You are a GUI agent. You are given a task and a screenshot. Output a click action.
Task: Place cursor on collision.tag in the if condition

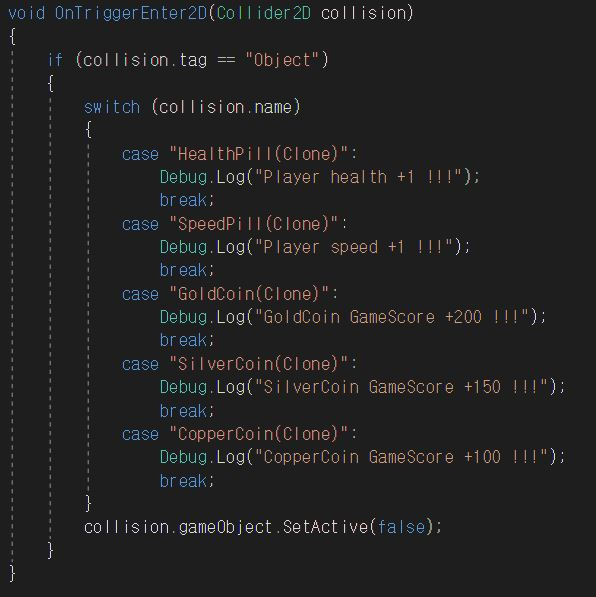coord(145,60)
